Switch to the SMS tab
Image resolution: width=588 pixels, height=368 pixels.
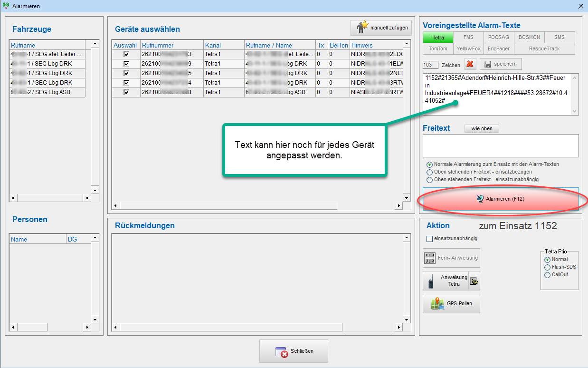[x=559, y=37]
